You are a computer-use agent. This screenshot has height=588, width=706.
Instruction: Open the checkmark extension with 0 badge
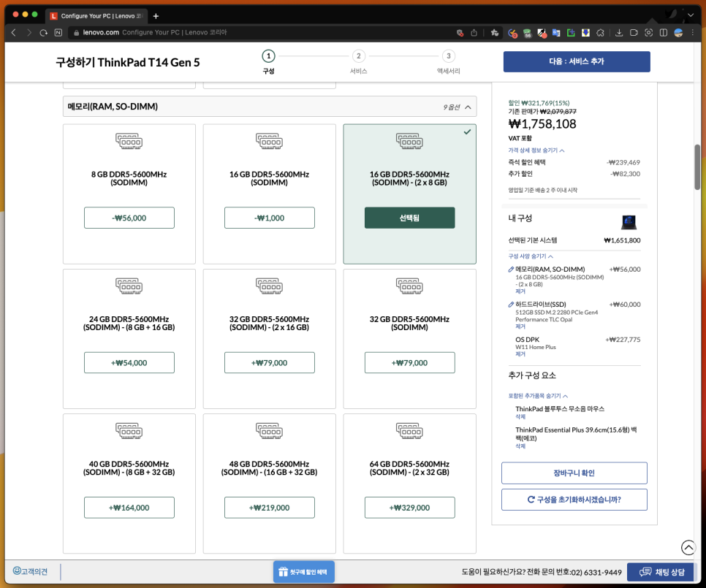[512, 33]
